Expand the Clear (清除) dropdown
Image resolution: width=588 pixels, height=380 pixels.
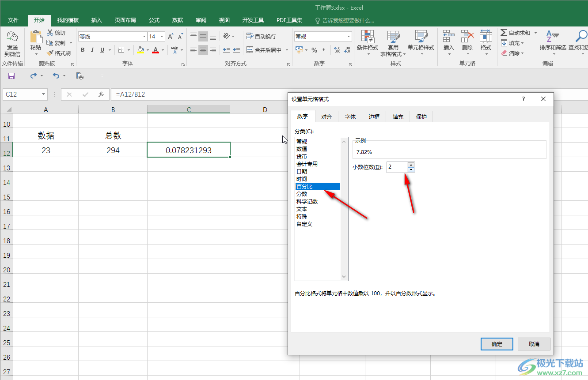click(x=522, y=53)
